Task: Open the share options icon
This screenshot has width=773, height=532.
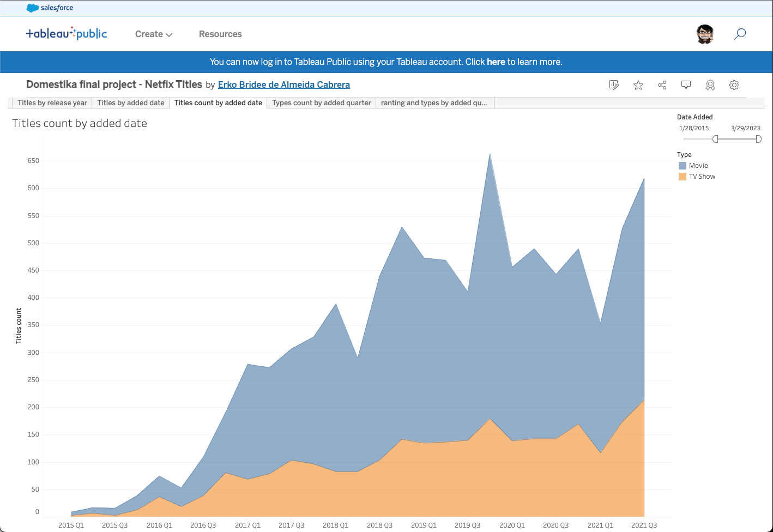Action: pyautogui.click(x=662, y=85)
